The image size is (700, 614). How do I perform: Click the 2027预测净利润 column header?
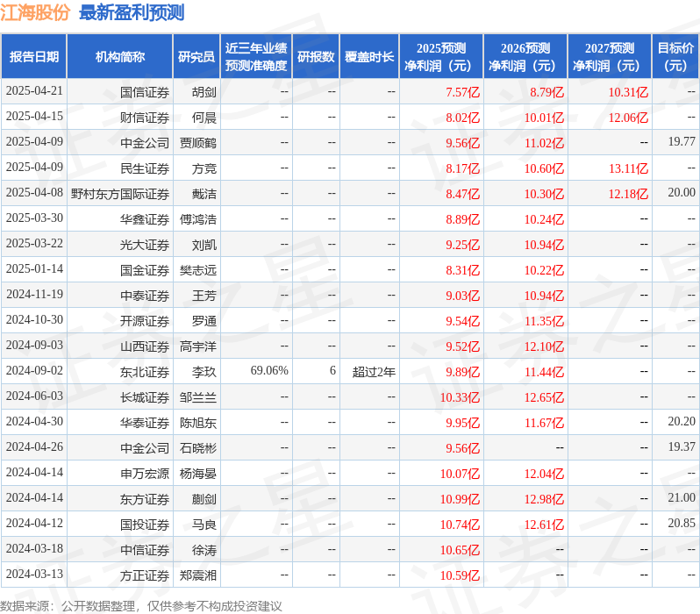click(610, 57)
